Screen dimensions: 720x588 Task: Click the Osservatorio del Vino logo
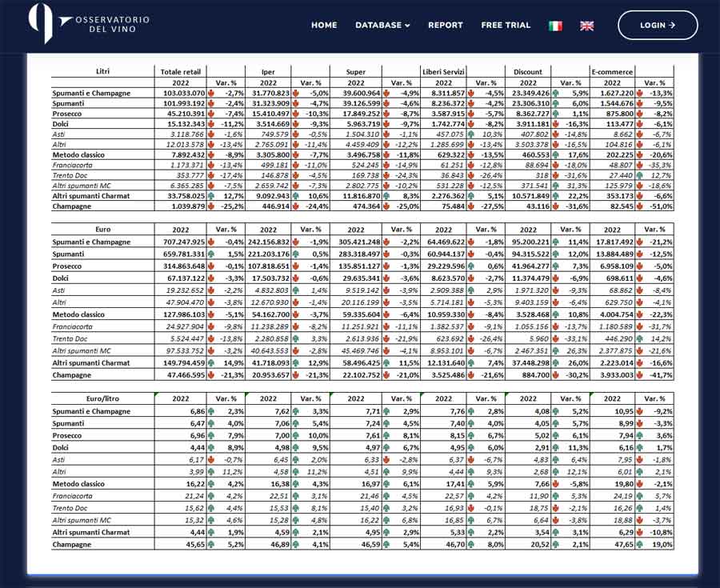click(x=89, y=24)
